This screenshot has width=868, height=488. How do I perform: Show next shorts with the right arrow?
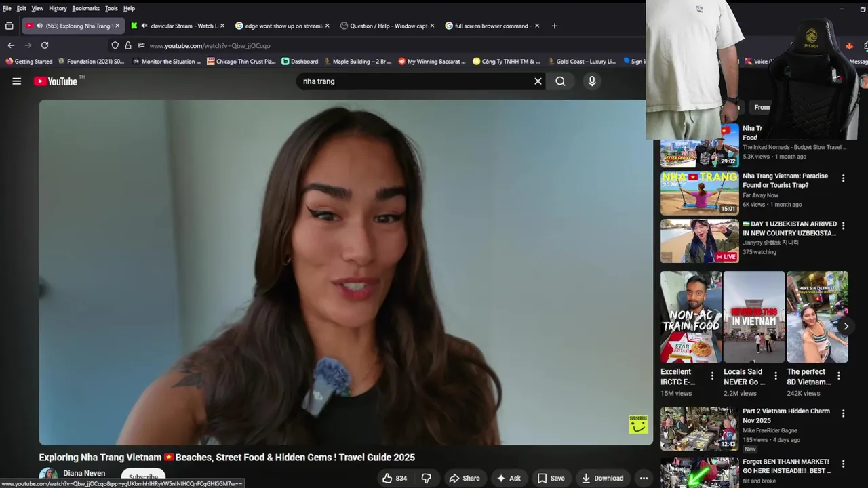846,326
